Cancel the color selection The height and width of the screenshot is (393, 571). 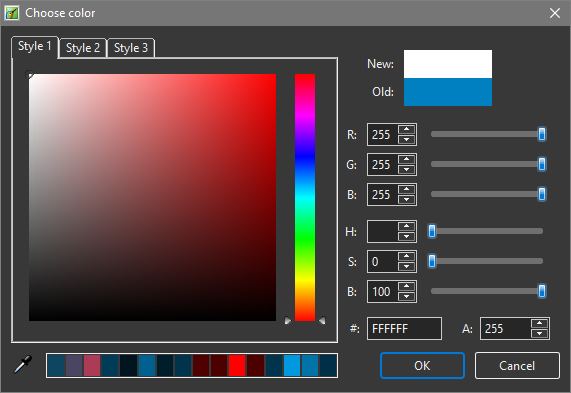517,365
